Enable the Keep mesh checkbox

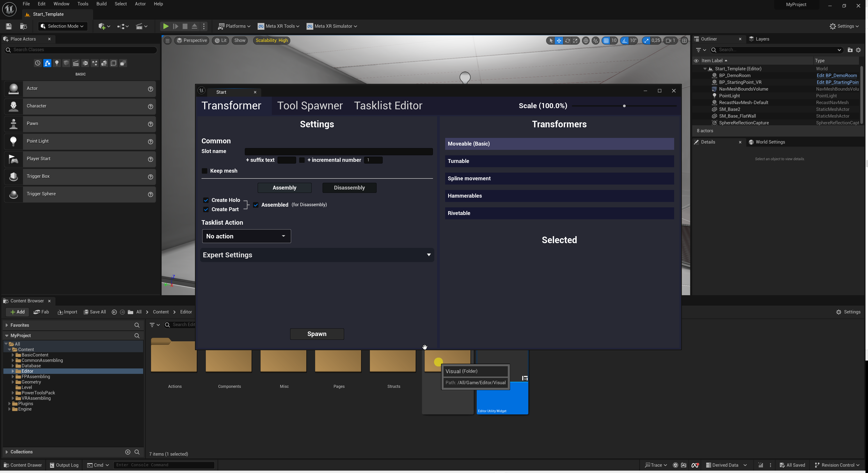204,171
